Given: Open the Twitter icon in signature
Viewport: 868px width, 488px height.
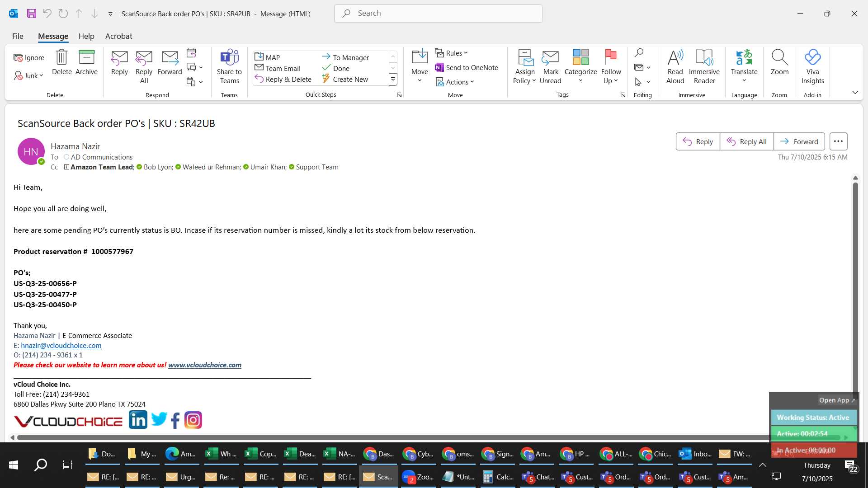Looking at the screenshot, I should pos(159,420).
